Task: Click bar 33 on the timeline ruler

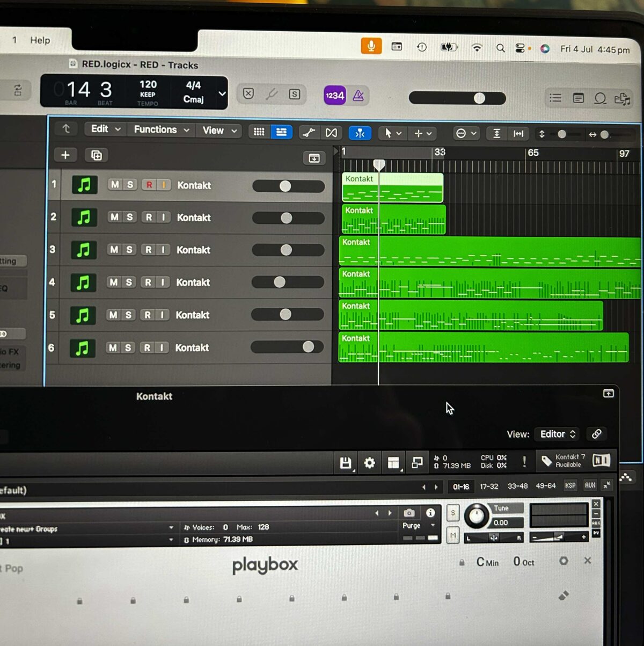Action: (440, 153)
